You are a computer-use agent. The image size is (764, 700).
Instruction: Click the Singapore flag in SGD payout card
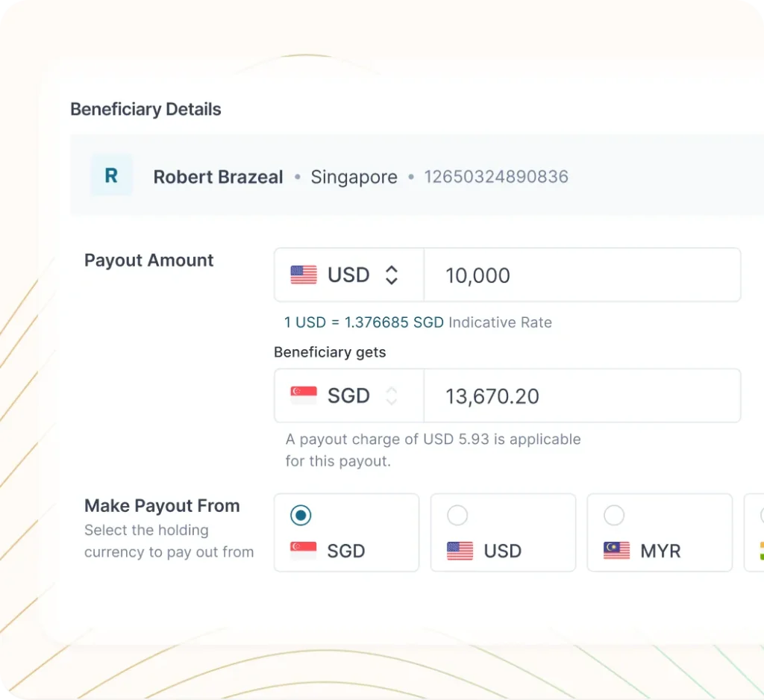pos(304,551)
